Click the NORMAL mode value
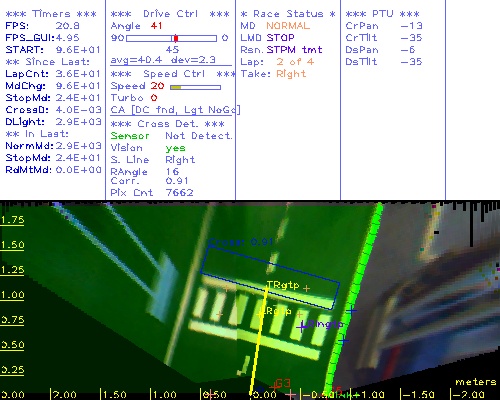This screenshot has width=500, height=400. [288, 26]
